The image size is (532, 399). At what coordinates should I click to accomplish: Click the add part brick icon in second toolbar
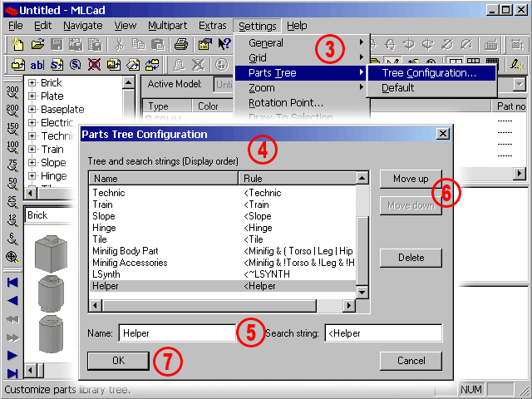(17, 65)
